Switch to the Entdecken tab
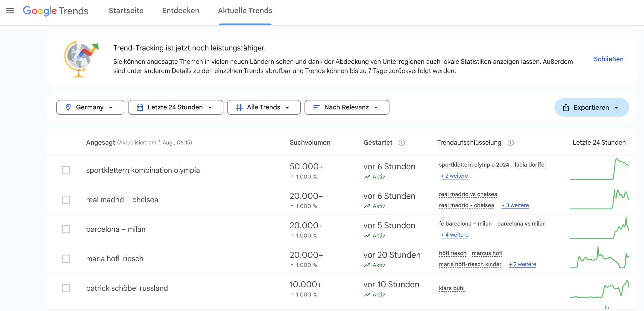This screenshot has height=311, width=644. click(181, 11)
